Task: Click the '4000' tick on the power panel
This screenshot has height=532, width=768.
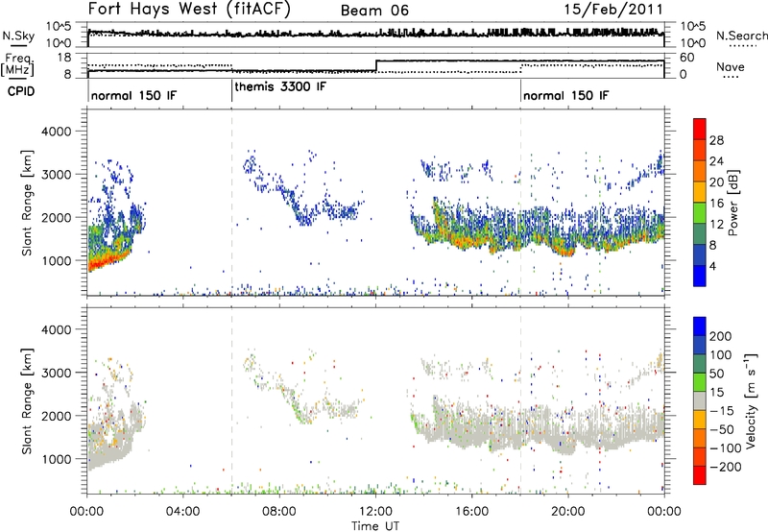Action: click(57, 132)
